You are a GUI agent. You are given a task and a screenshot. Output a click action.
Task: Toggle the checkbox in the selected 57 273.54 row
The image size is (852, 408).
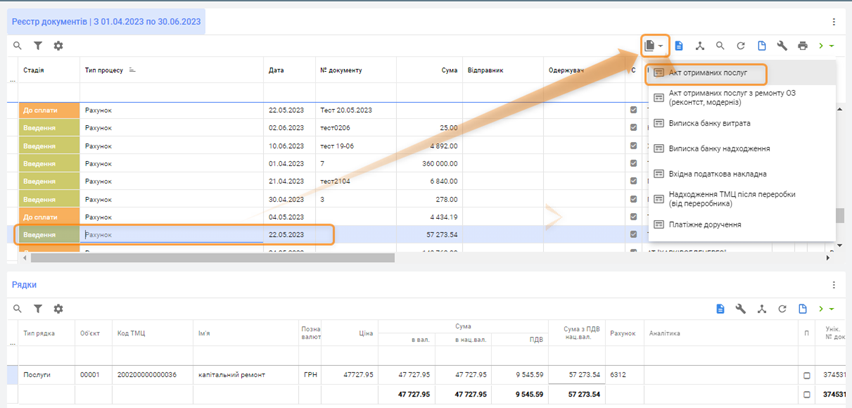(633, 235)
